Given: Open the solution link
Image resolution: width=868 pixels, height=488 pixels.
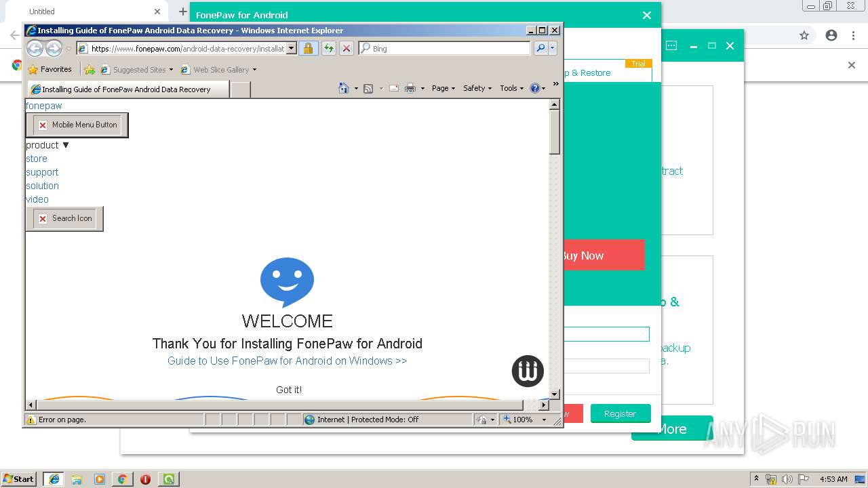Looking at the screenshot, I should point(42,186).
